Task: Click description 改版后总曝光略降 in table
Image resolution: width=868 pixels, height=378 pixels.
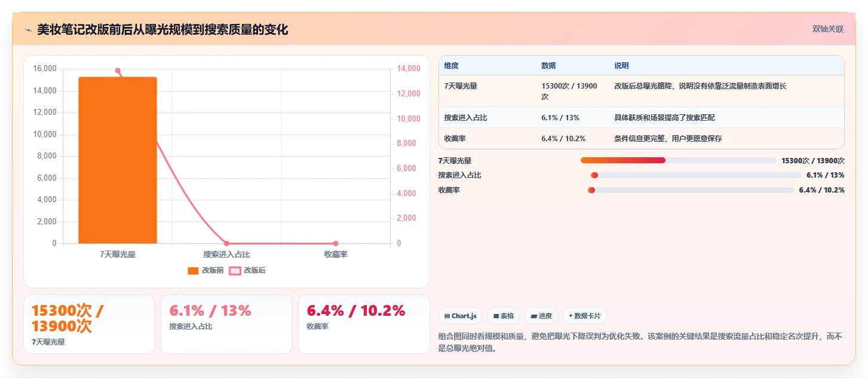Action: coord(700,86)
